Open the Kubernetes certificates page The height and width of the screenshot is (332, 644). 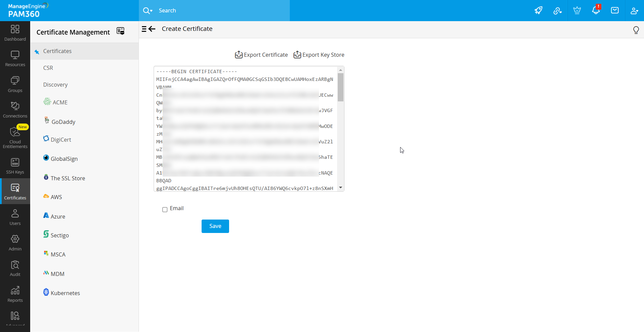pos(62,293)
